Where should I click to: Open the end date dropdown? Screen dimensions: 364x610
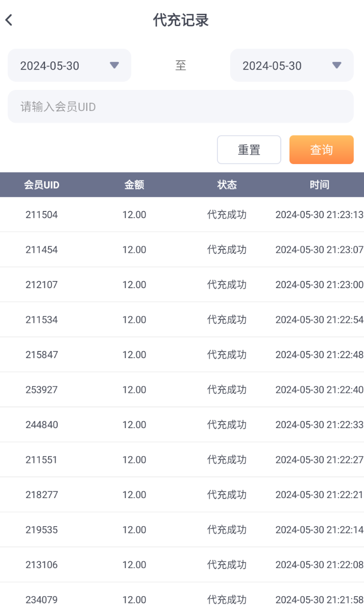(292, 65)
